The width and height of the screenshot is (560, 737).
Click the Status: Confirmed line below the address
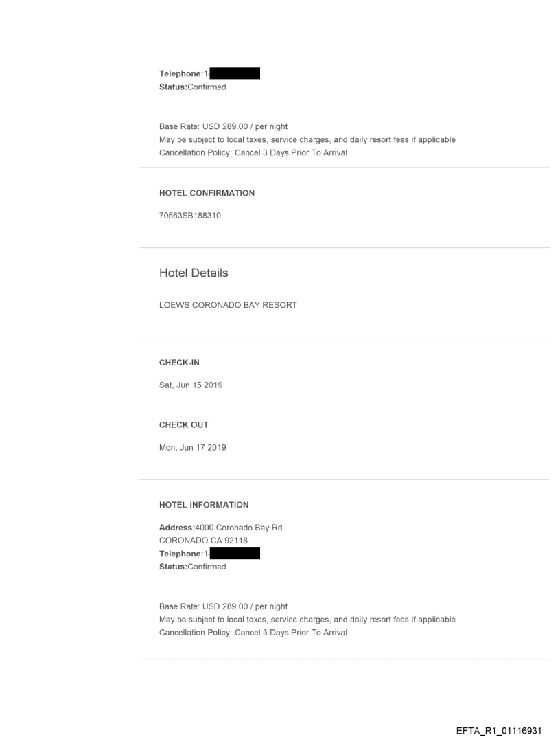(192, 567)
